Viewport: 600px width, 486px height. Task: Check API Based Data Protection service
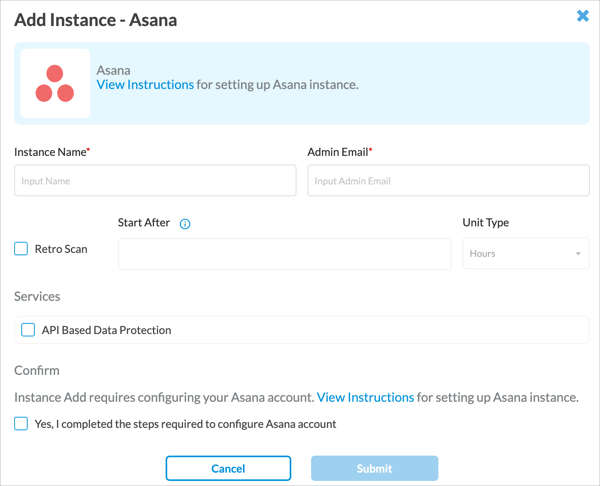(28, 330)
